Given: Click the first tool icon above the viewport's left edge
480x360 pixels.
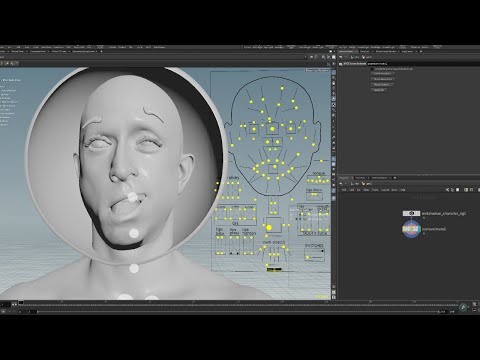Looking at the screenshot, I should click(3, 63).
